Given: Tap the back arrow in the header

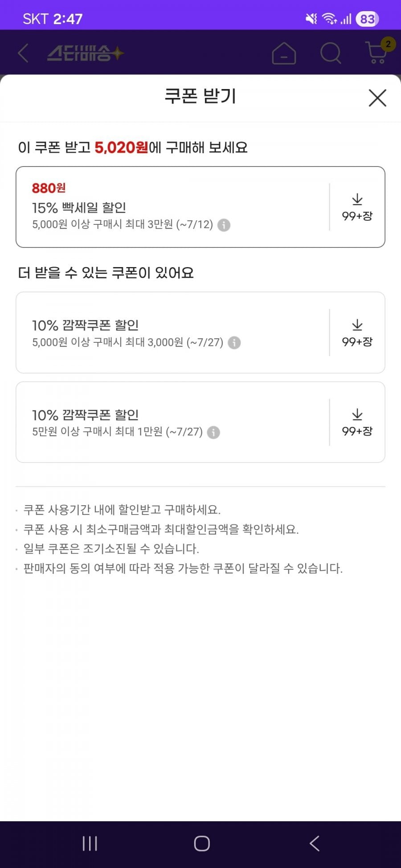Looking at the screenshot, I should (23, 53).
